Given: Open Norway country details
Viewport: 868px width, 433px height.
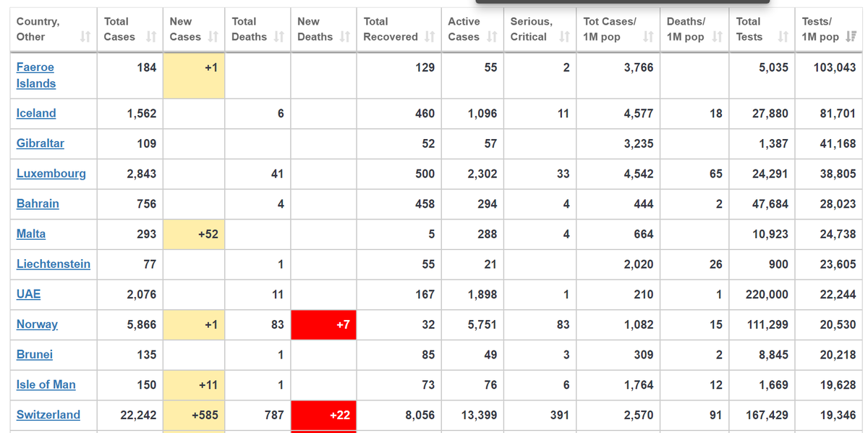Looking at the screenshot, I should coord(37,324).
